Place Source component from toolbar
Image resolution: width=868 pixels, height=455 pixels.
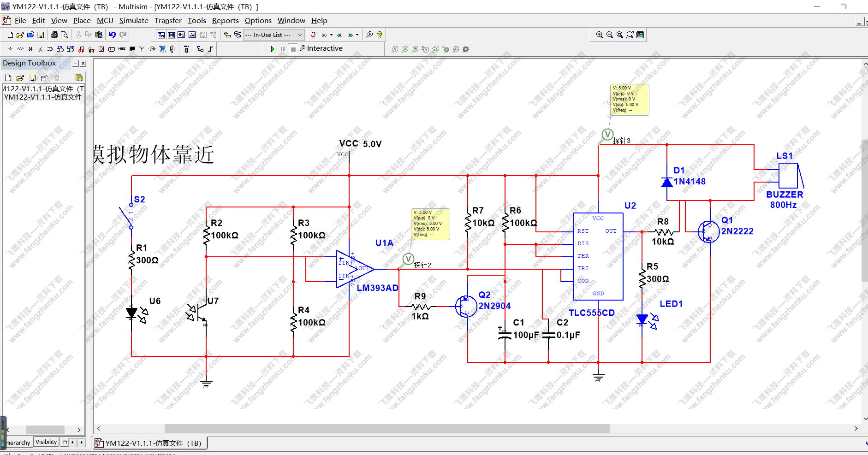[x=10, y=49]
